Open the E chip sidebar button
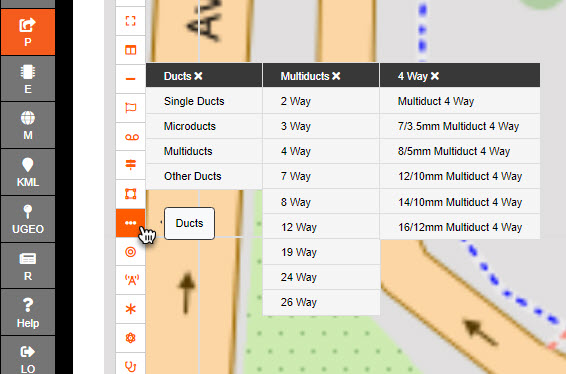 (x=28, y=79)
